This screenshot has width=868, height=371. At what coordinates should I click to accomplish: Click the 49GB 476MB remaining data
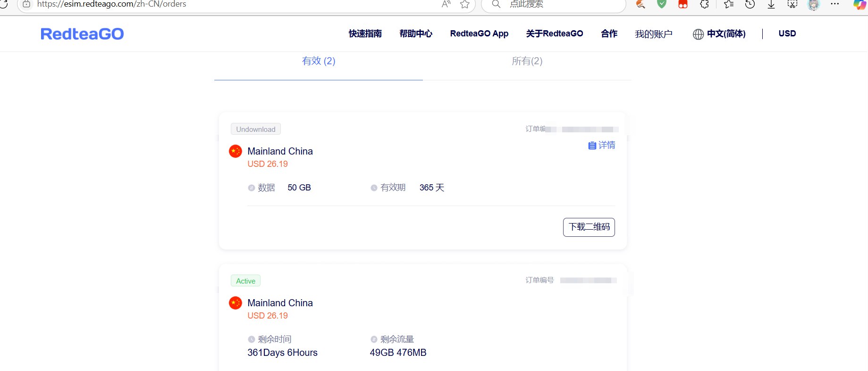[x=398, y=353]
